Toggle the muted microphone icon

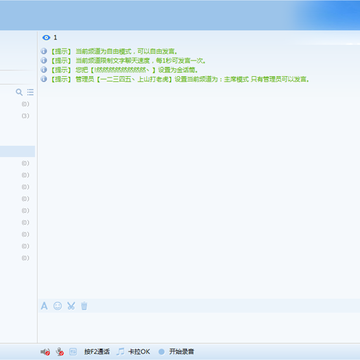60,352
